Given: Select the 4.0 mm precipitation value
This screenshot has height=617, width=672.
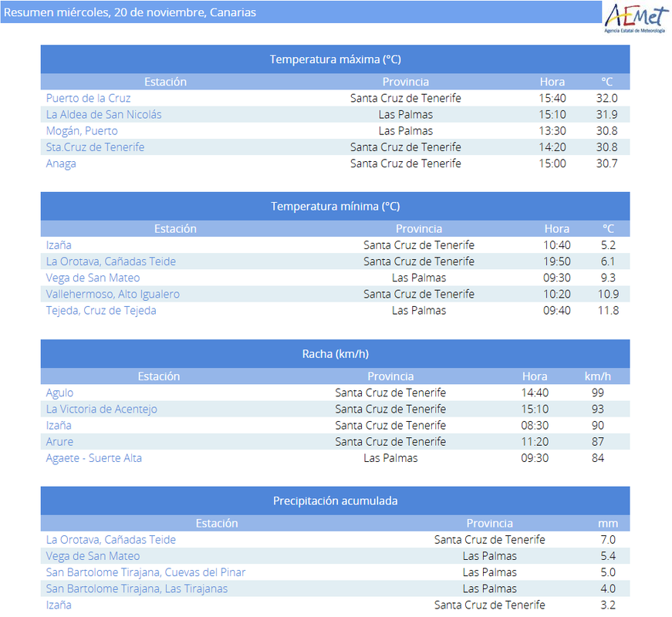Looking at the screenshot, I should pos(608,588).
